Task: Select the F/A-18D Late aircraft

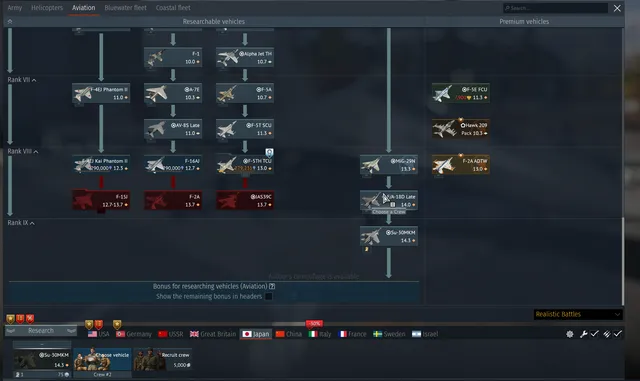Action: click(389, 201)
